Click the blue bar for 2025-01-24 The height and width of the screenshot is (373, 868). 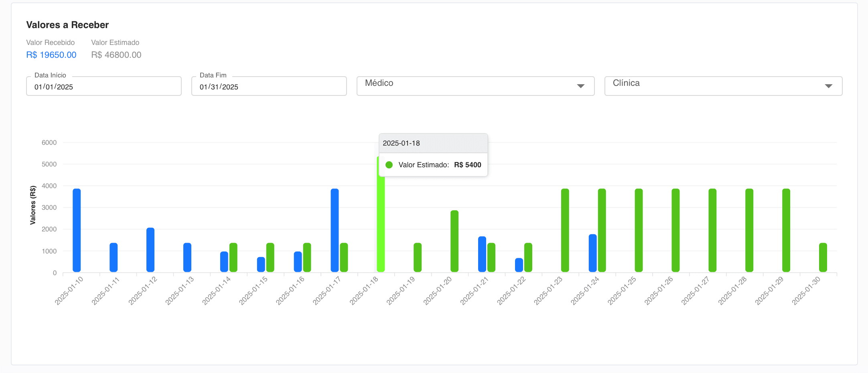coord(593,253)
